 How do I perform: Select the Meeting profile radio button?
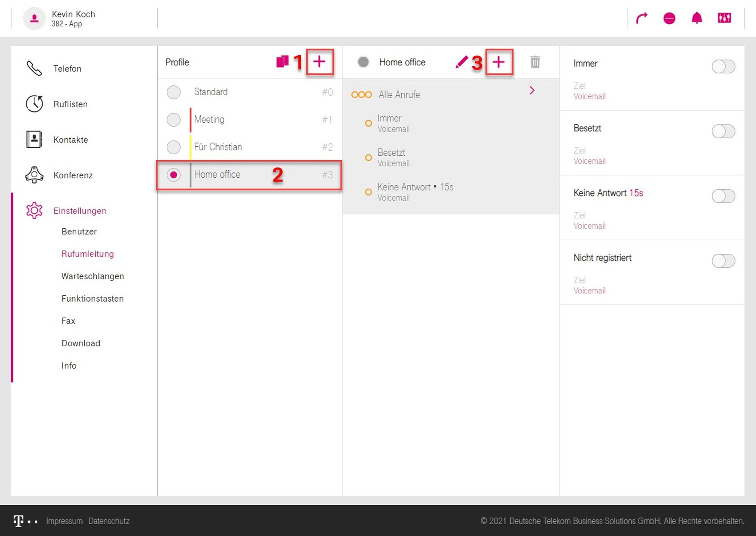coord(174,119)
